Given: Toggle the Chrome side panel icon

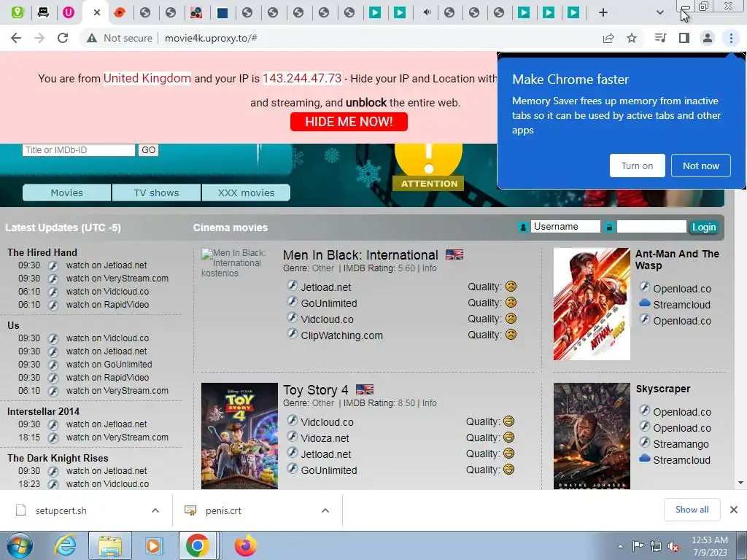Looking at the screenshot, I should 684,38.
